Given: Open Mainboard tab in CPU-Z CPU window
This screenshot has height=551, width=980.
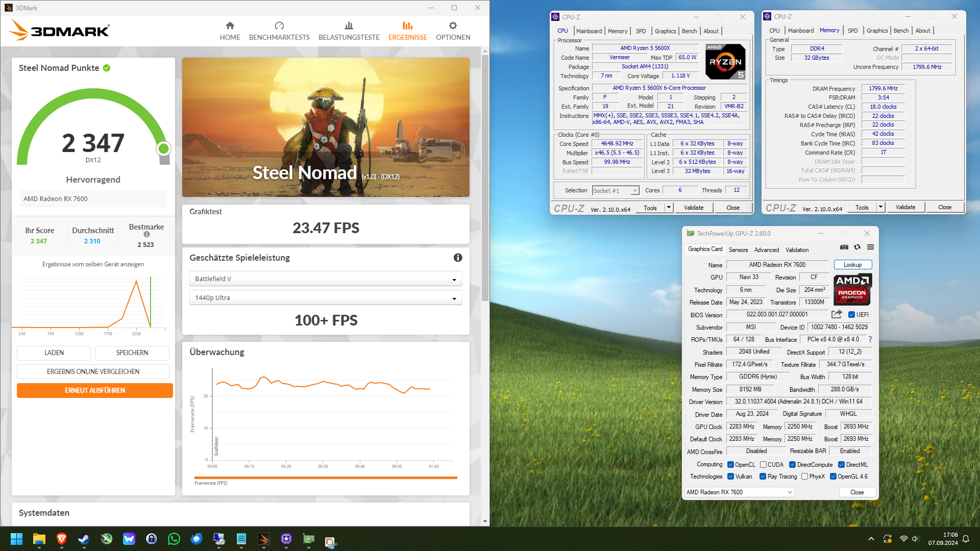Looking at the screenshot, I should [x=589, y=31].
